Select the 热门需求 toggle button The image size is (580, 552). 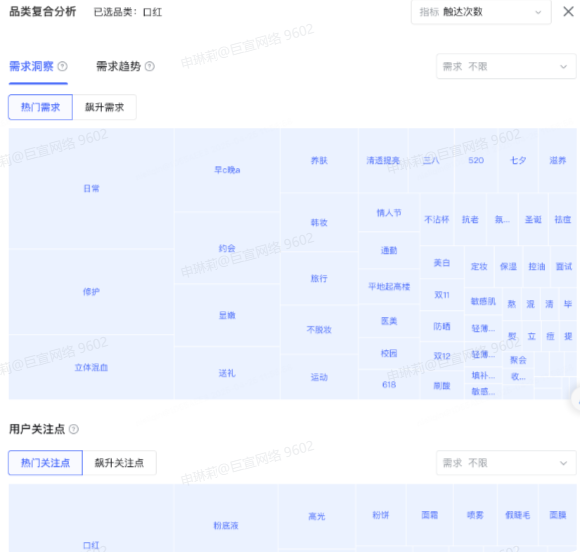40,107
